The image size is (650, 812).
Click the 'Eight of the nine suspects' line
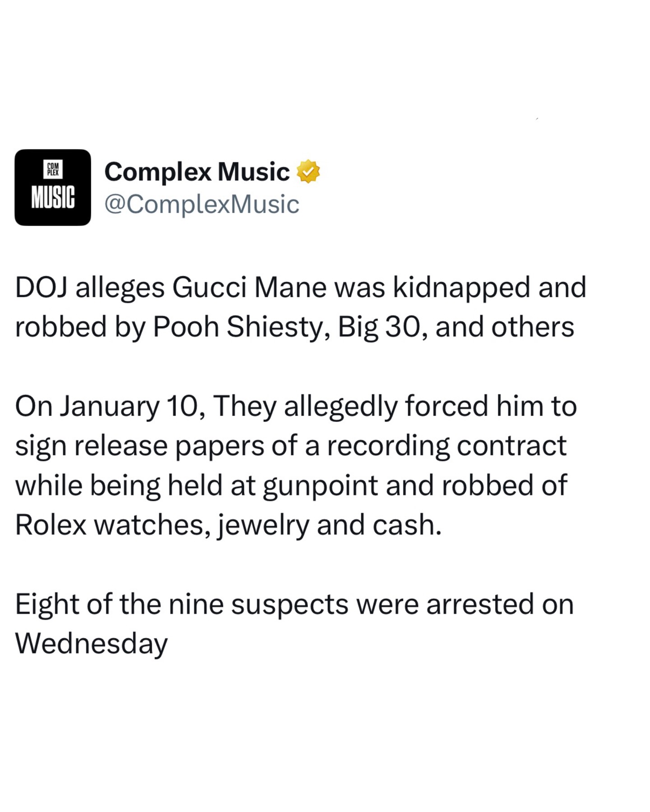click(294, 604)
